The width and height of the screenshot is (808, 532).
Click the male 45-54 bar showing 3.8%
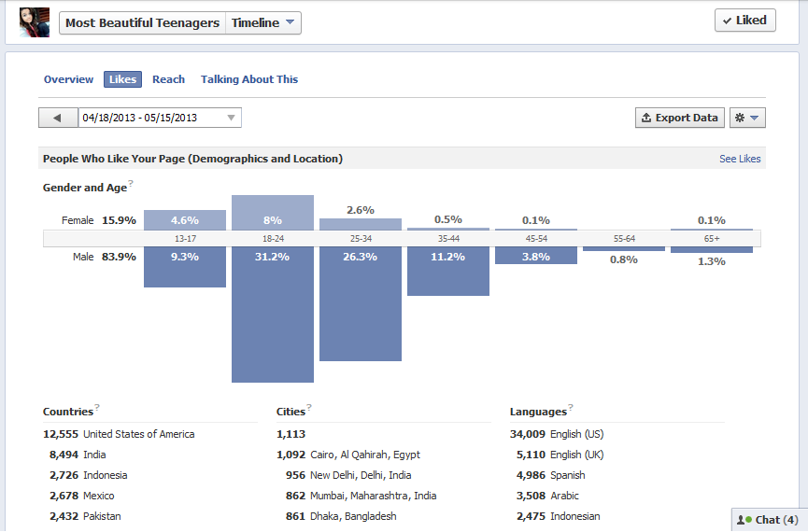coord(536,256)
